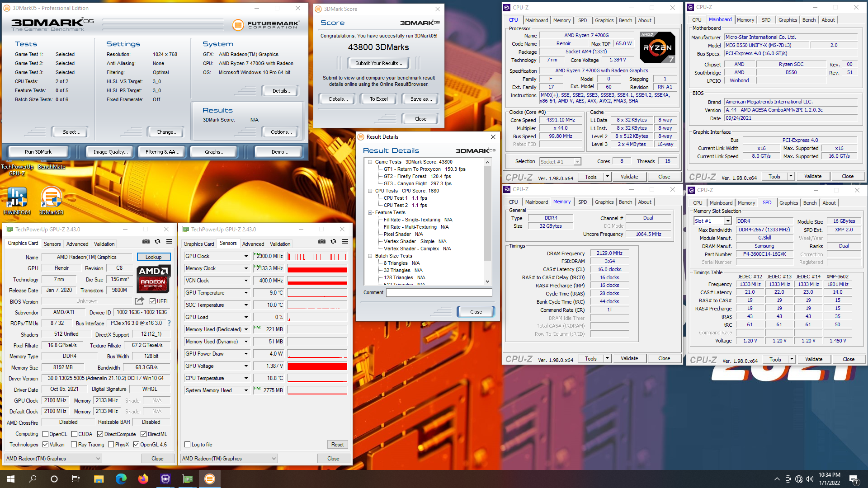The image size is (868, 488).
Task: Open Task View on the taskbar
Action: (76, 479)
